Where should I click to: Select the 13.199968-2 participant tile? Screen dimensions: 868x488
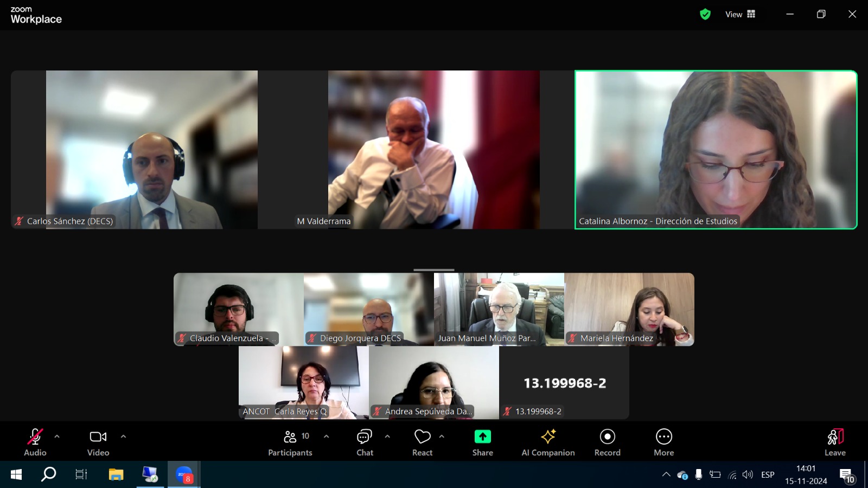tap(564, 382)
